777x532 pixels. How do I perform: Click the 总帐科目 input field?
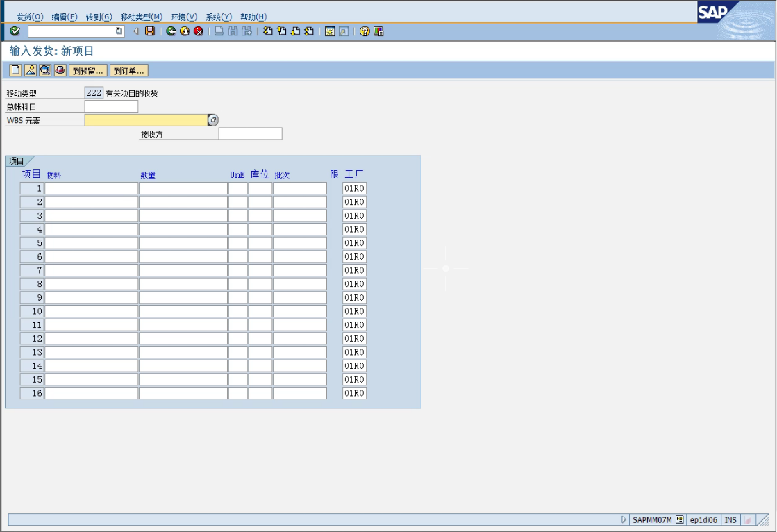pyautogui.click(x=111, y=106)
